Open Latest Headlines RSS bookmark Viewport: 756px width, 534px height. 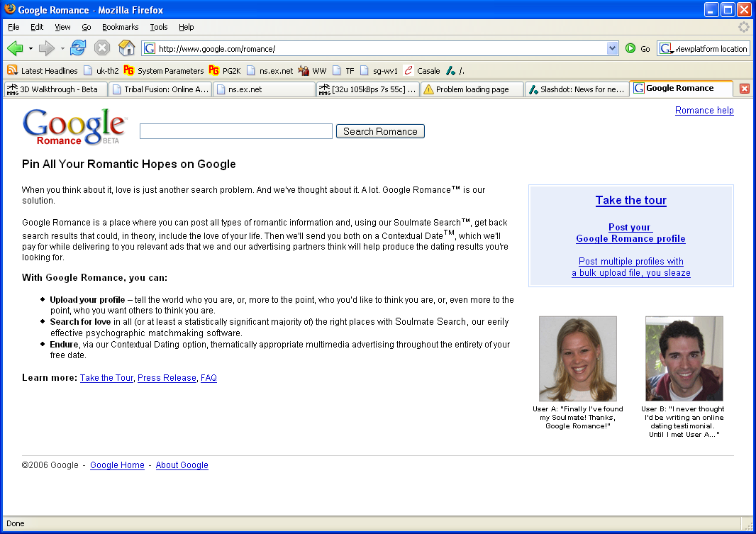click(43, 71)
